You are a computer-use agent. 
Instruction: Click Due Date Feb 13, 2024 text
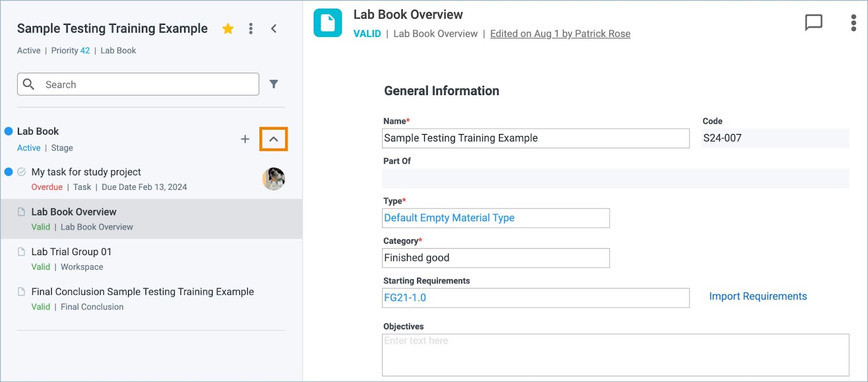pyautogui.click(x=144, y=187)
